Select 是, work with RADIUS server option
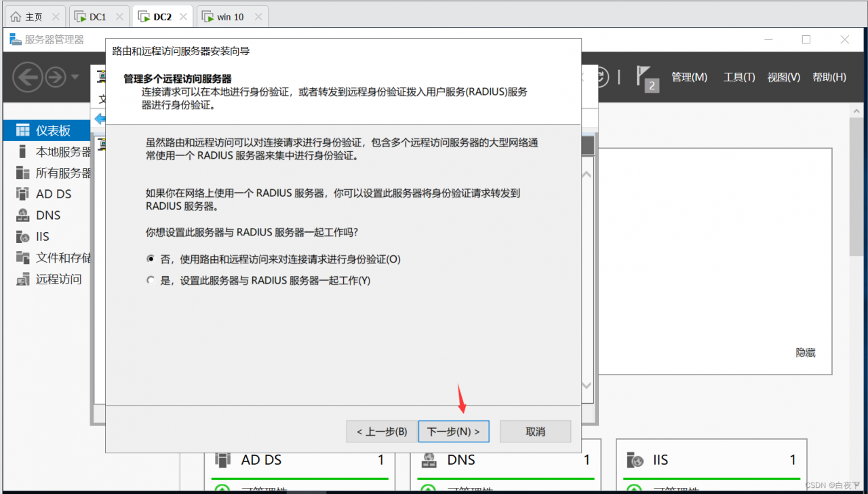 coord(151,280)
